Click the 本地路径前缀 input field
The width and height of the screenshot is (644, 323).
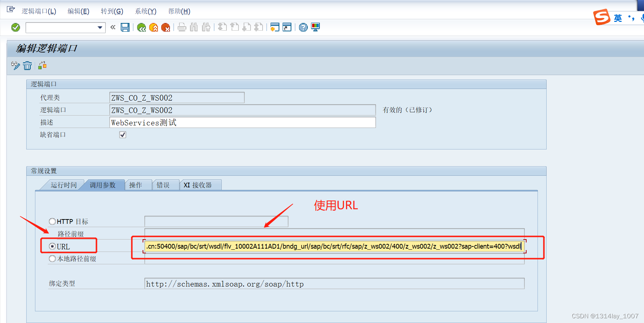click(334, 260)
